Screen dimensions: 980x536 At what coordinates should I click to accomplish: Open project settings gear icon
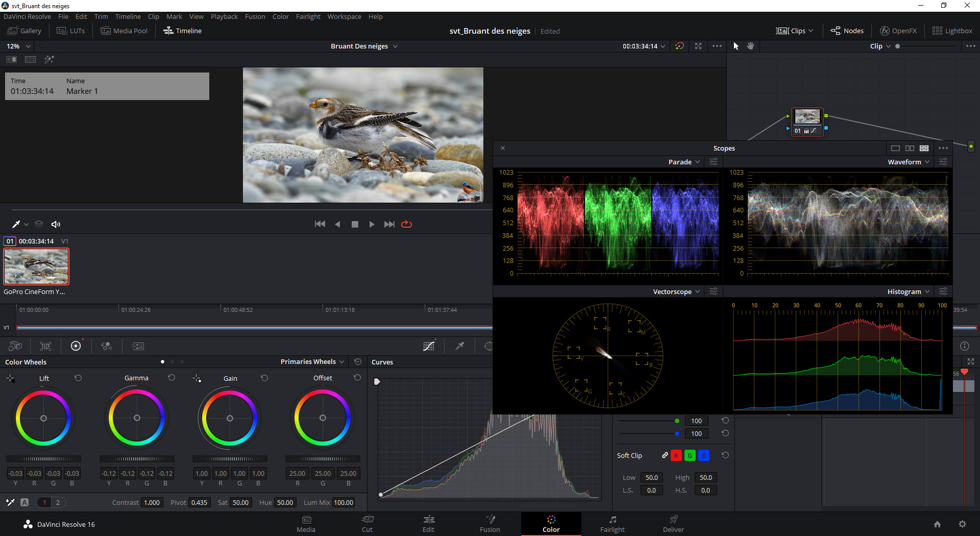(x=962, y=524)
